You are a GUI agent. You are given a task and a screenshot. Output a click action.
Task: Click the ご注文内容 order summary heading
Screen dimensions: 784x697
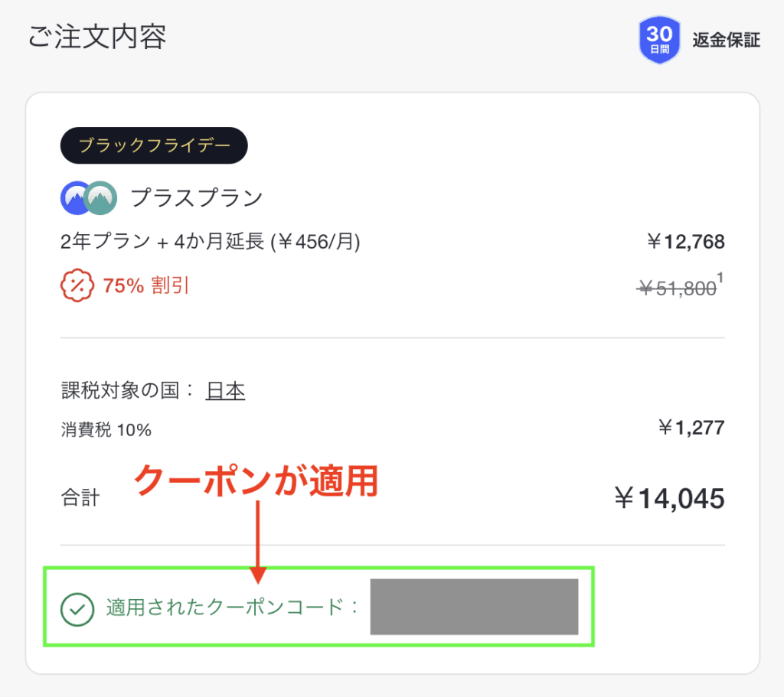point(97,37)
